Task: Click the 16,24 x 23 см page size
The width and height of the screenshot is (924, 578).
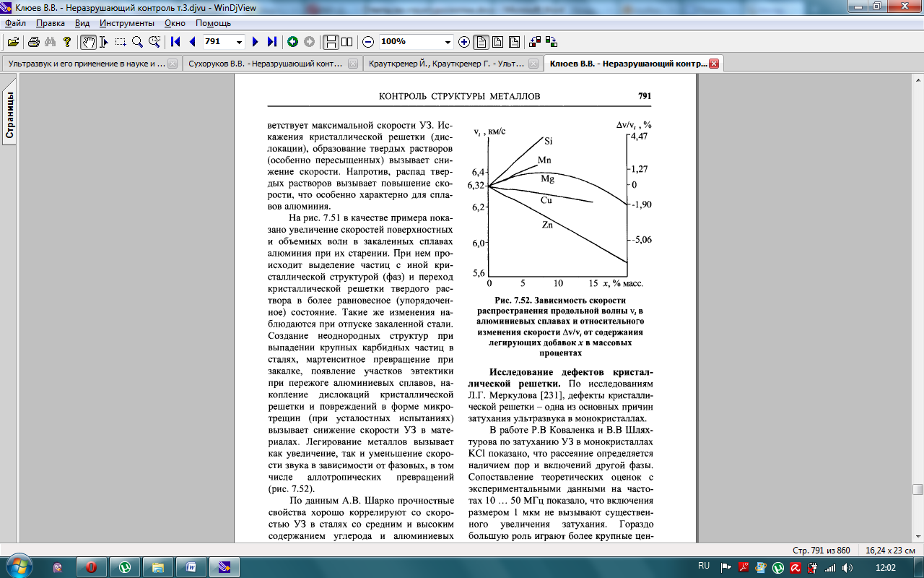Action: [889, 550]
